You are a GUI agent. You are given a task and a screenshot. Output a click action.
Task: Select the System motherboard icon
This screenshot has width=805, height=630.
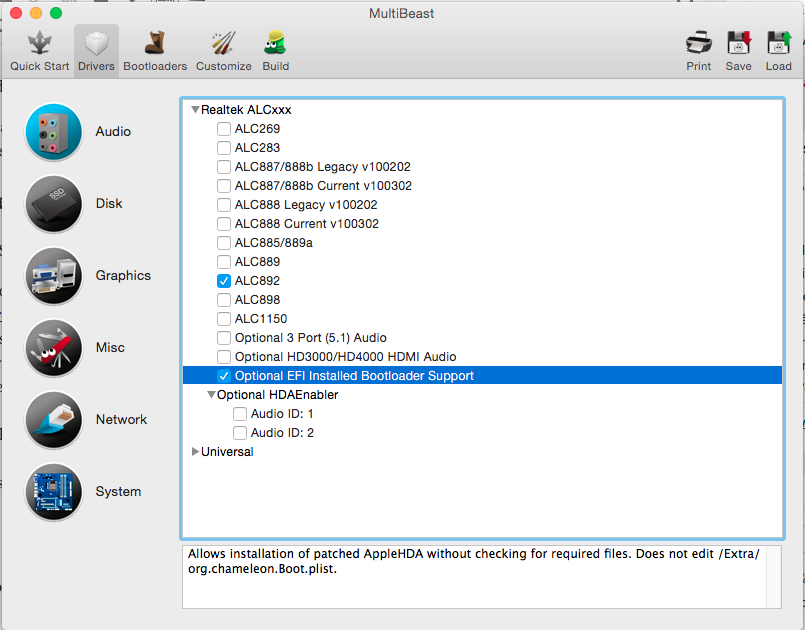pyautogui.click(x=53, y=491)
